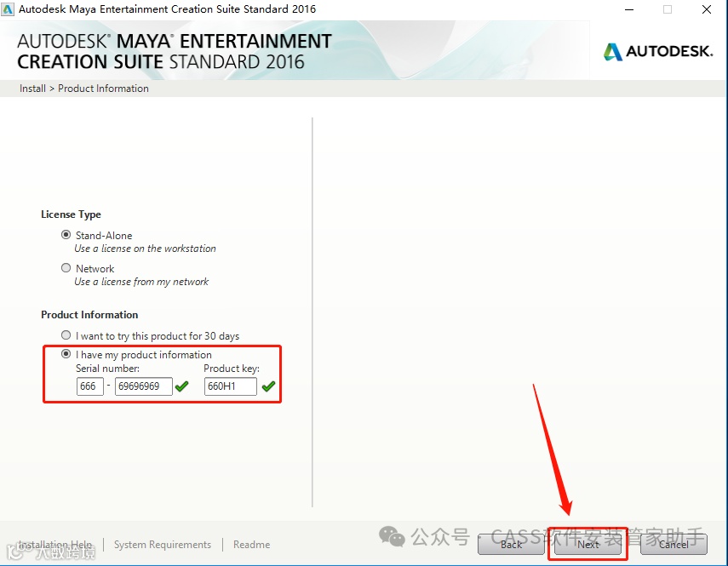Click the green checkmark beside product key
The image size is (728, 566).
point(268,386)
